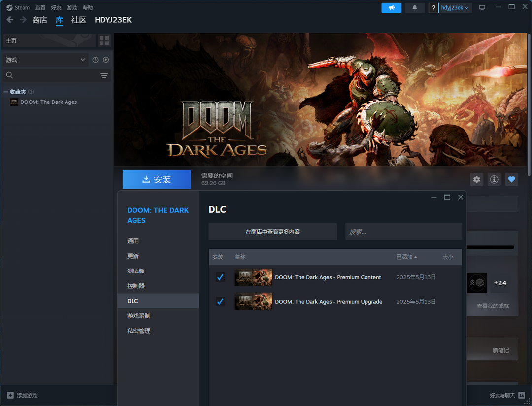This screenshot has width=532, height=406.
Task: Sort DLC by 安装 column header
Action: click(x=218, y=257)
